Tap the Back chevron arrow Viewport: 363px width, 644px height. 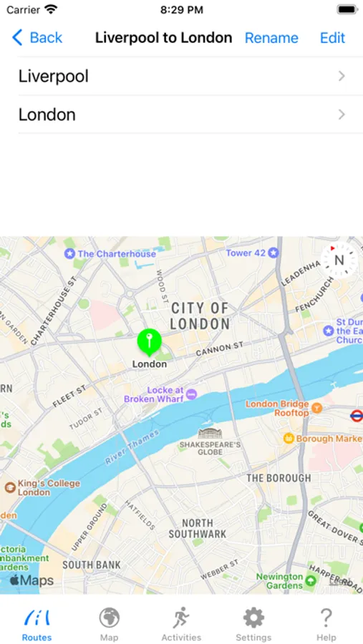pos(17,37)
